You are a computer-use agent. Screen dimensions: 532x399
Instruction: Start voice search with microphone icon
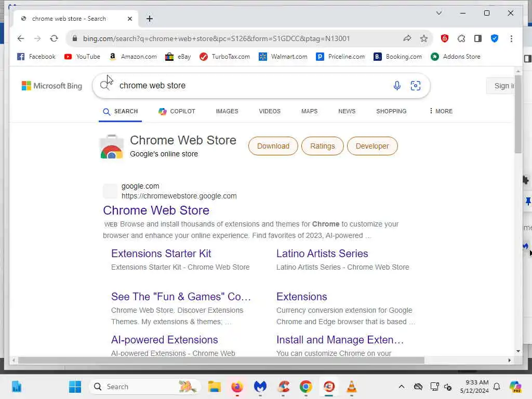(396, 86)
